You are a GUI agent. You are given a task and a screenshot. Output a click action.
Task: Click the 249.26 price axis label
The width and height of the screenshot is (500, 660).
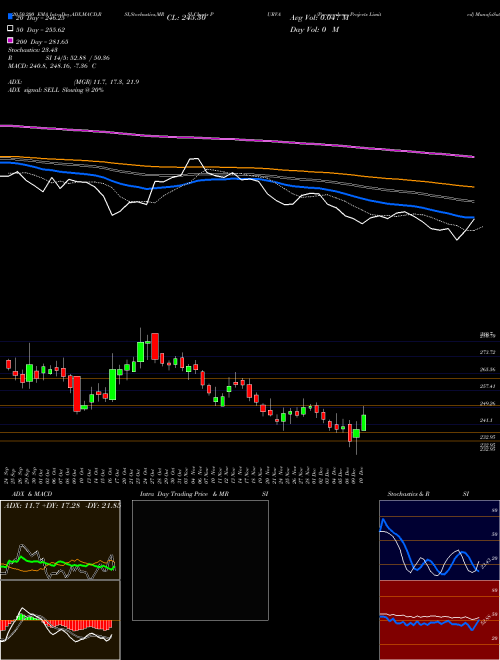487,403
